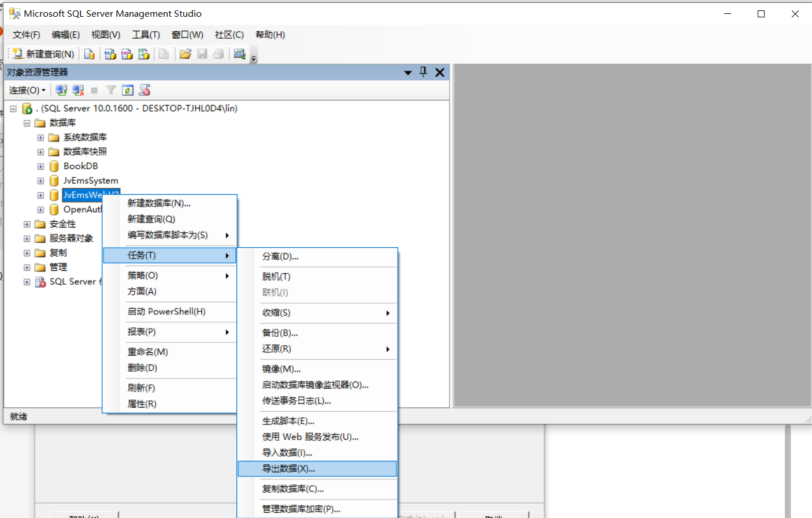The height and width of the screenshot is (518, 812).
Task: Click the Filter icon in Object Explorer
Action: click(110, 90)
